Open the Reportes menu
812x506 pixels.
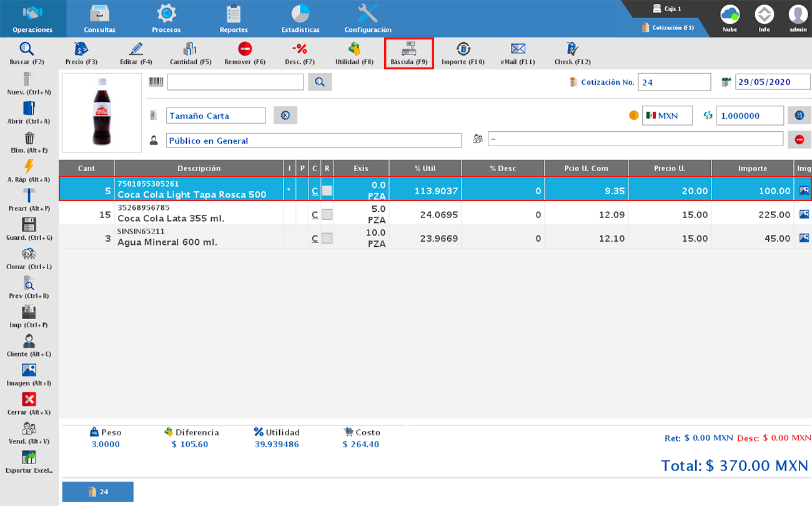(234, 19)
